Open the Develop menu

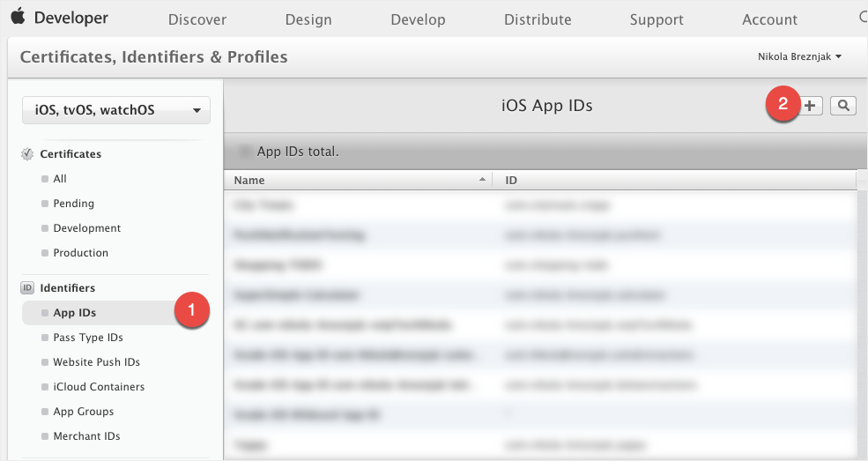(x=418, y=19)
